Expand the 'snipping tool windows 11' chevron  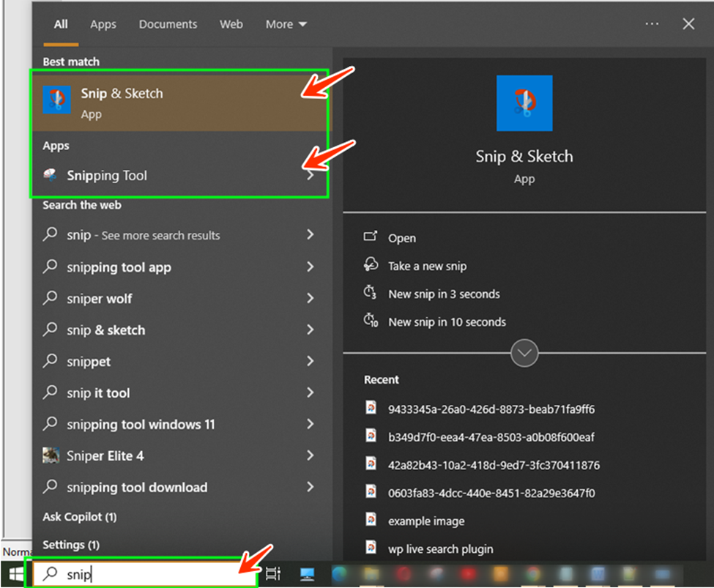(x=310, y=423)
